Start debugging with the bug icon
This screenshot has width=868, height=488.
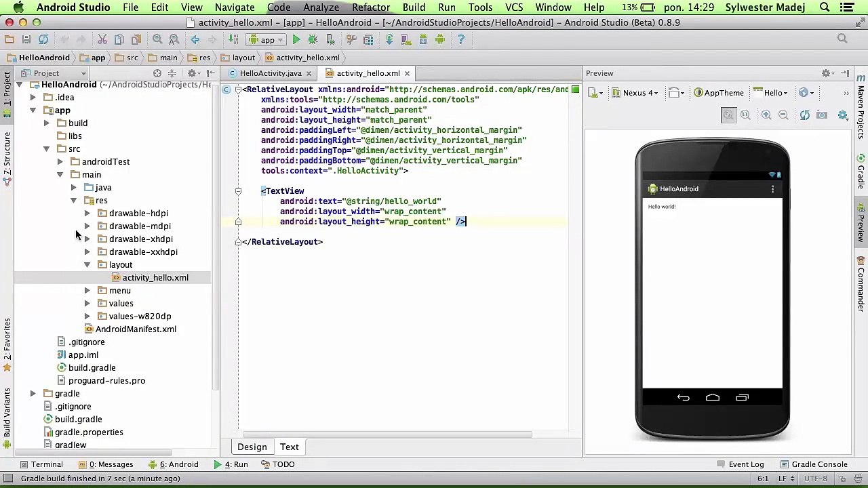click(x=313, y=39)
